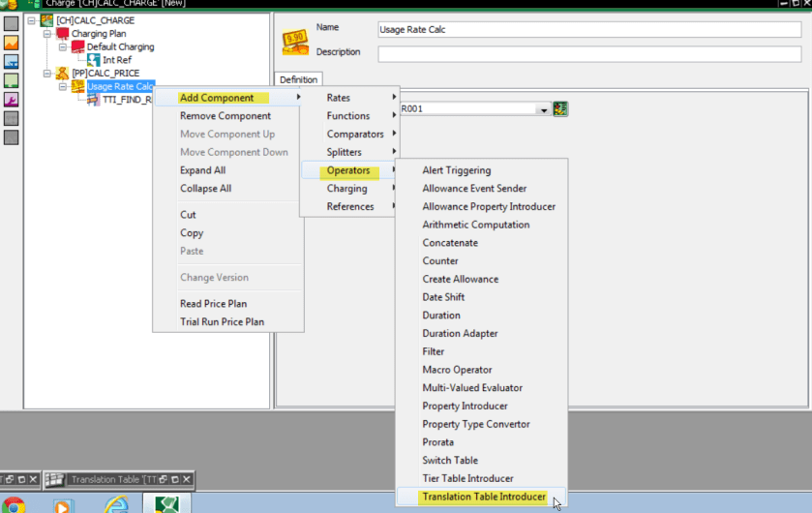Collapse the Default Charging node
812x513 pixels.
coord(63,47)
